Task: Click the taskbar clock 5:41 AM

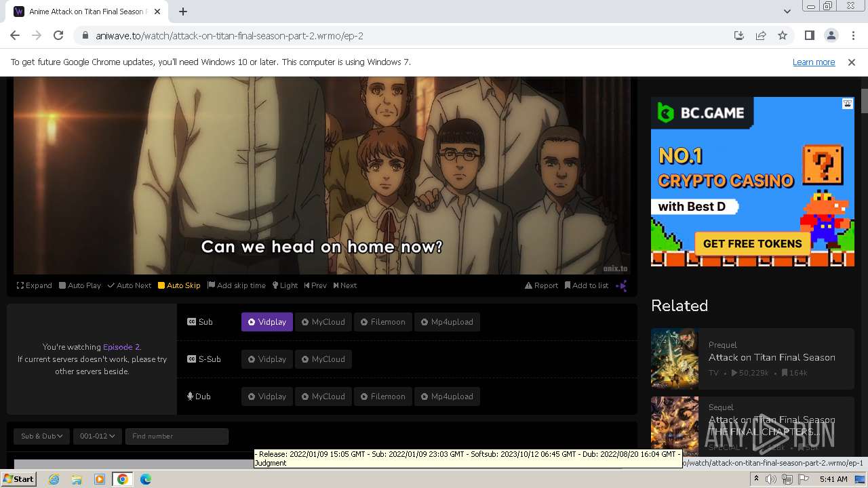Action: point(833,479)
